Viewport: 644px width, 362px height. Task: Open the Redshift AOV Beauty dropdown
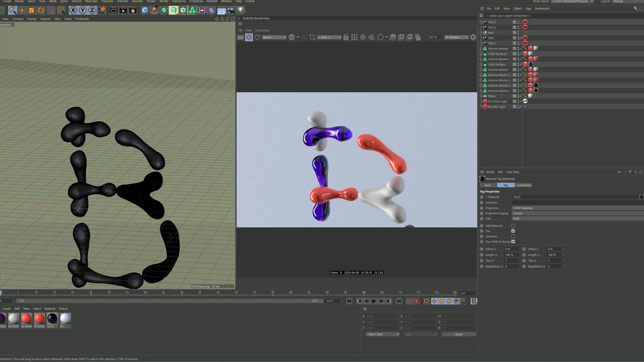274,37
